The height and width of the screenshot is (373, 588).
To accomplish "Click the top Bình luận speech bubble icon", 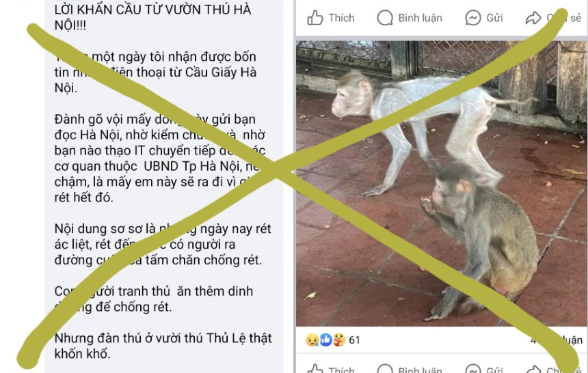I will (385, 18).
